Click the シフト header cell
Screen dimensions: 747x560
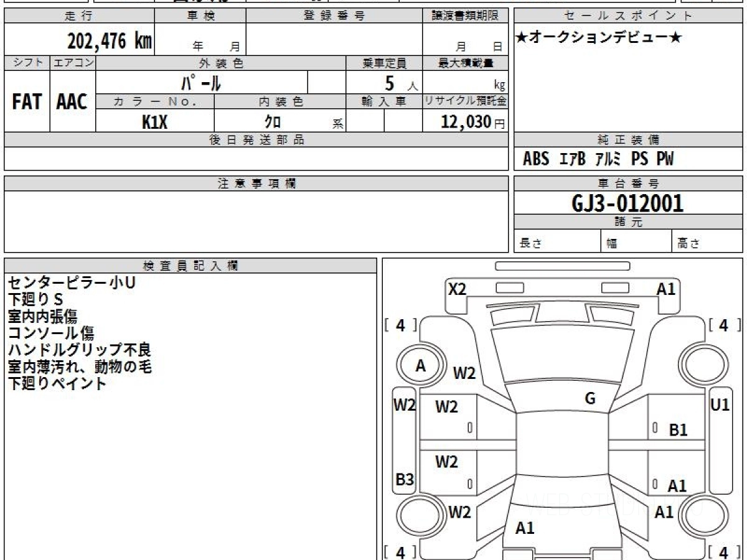click(27, 63)
